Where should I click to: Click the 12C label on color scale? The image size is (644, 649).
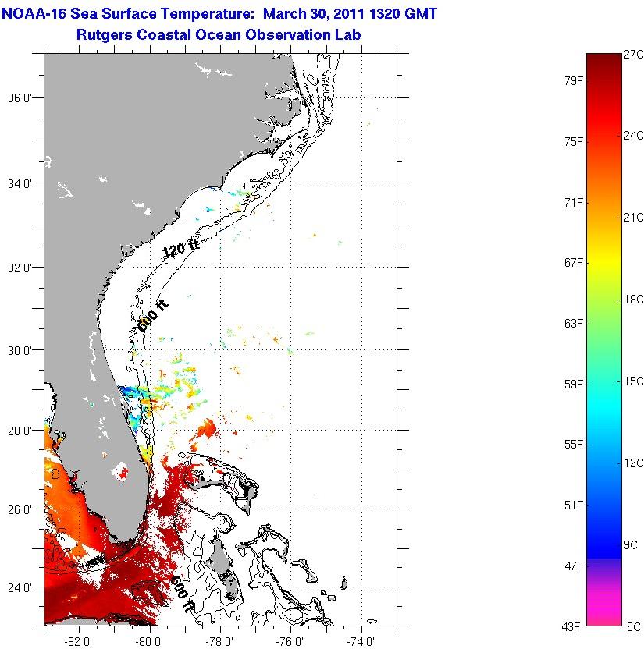tap(634, 463)
